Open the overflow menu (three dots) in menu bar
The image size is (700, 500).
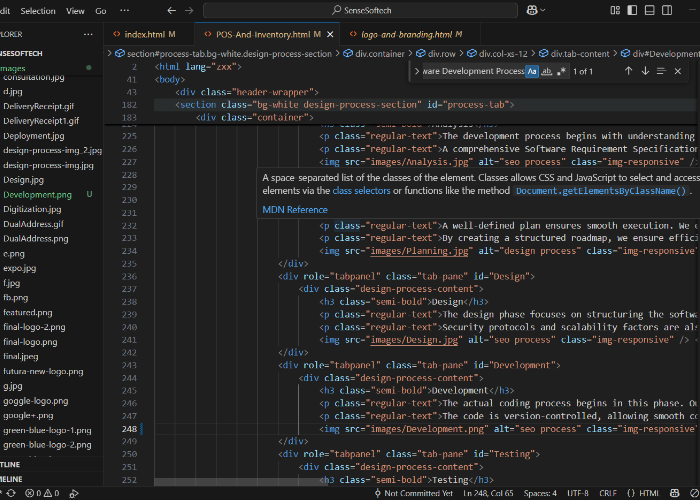pos(125,11)
